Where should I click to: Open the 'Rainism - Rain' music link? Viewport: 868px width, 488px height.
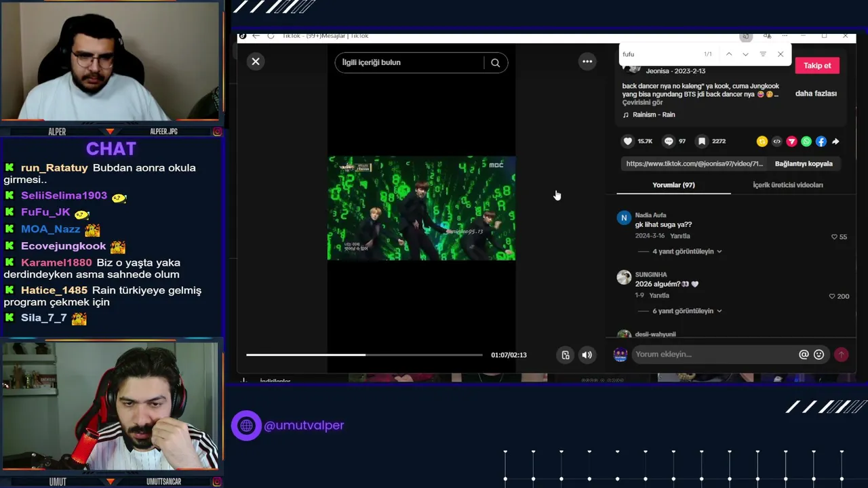(x=654, y=115)
